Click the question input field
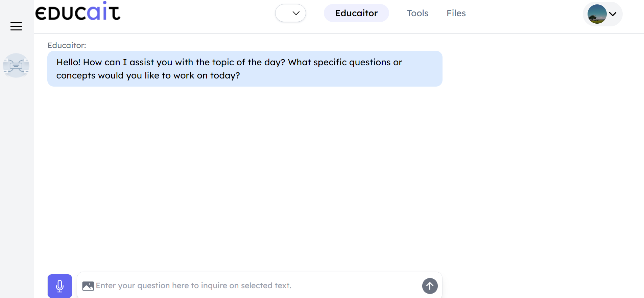Image resolution: width=644 pixels, height=298 pixels. 237,286
